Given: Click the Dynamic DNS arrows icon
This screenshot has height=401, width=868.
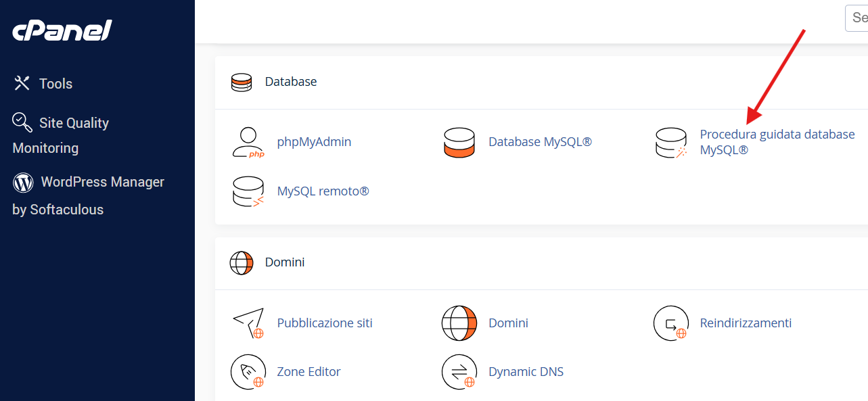Looking at the screenshot, I should click(459, 372).
